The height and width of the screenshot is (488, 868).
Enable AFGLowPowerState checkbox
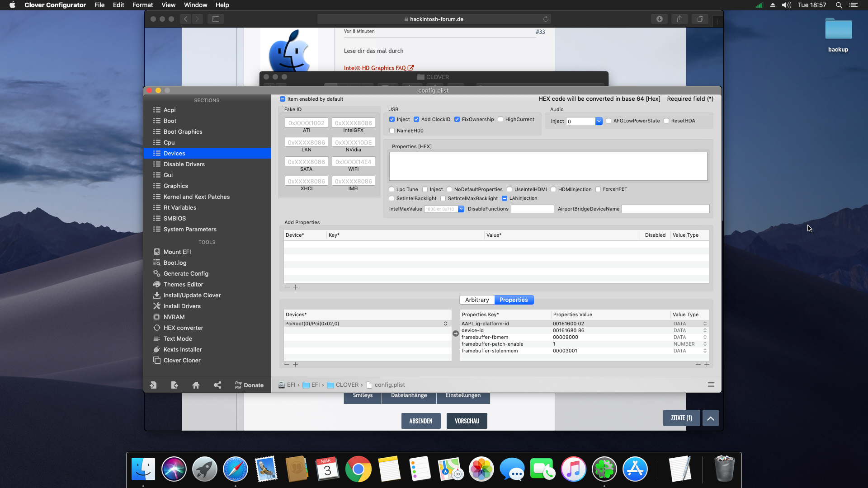(609, 121)
